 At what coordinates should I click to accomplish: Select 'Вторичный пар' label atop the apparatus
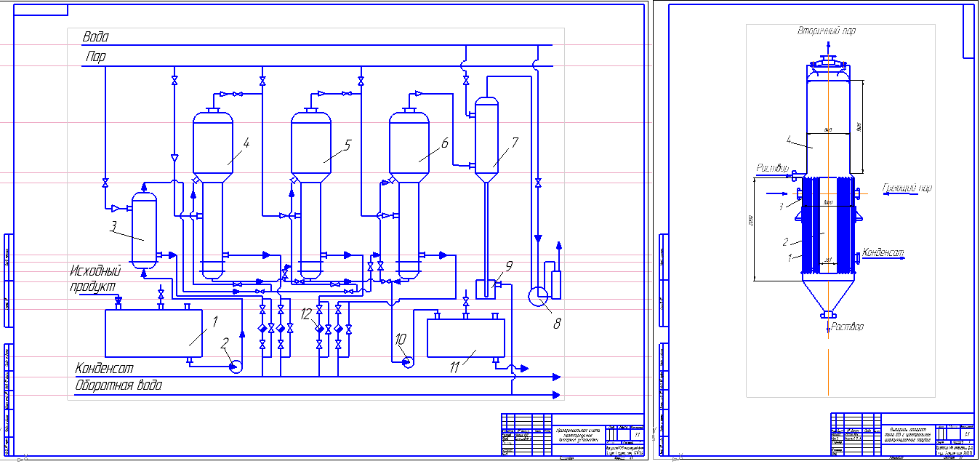coord(826,31)
